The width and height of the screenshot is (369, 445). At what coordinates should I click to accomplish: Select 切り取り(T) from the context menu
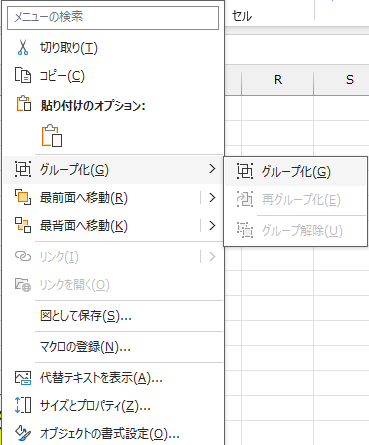click(113, 48)
